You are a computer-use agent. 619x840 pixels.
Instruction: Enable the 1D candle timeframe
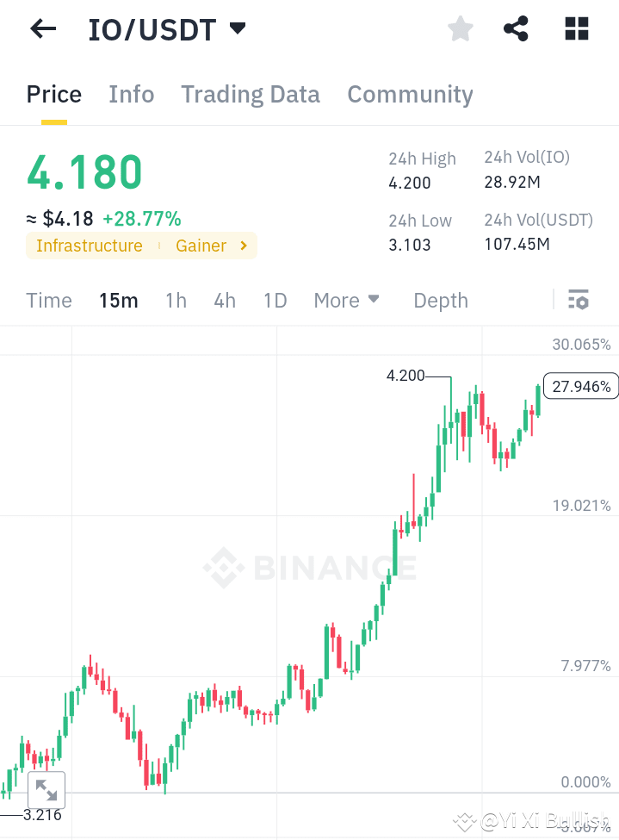(x=275, y=300)
